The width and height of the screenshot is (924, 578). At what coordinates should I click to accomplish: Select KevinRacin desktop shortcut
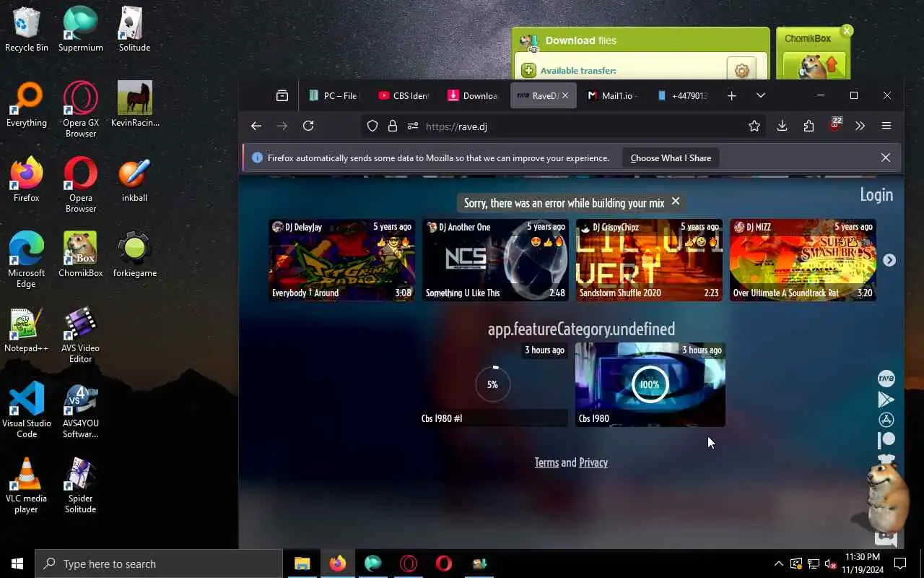(135, 105)
